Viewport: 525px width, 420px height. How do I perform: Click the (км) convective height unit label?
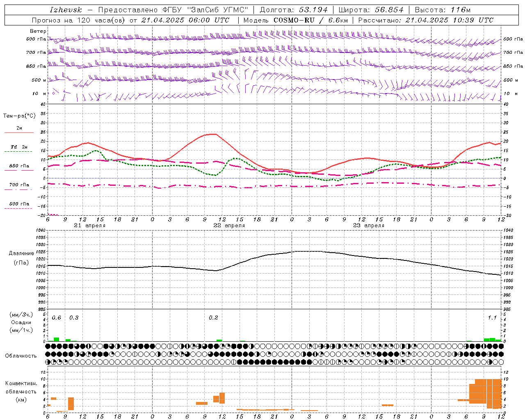pyautogui.click(x=21, y=399)
